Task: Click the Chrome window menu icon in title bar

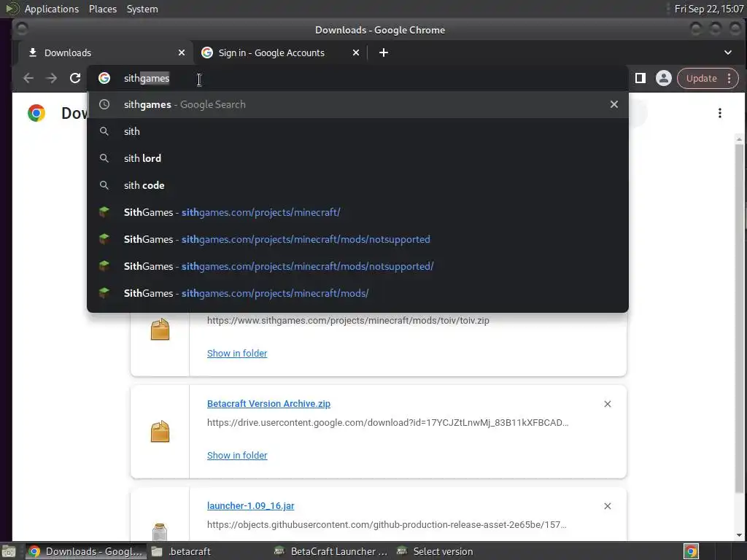Action: 21,29
